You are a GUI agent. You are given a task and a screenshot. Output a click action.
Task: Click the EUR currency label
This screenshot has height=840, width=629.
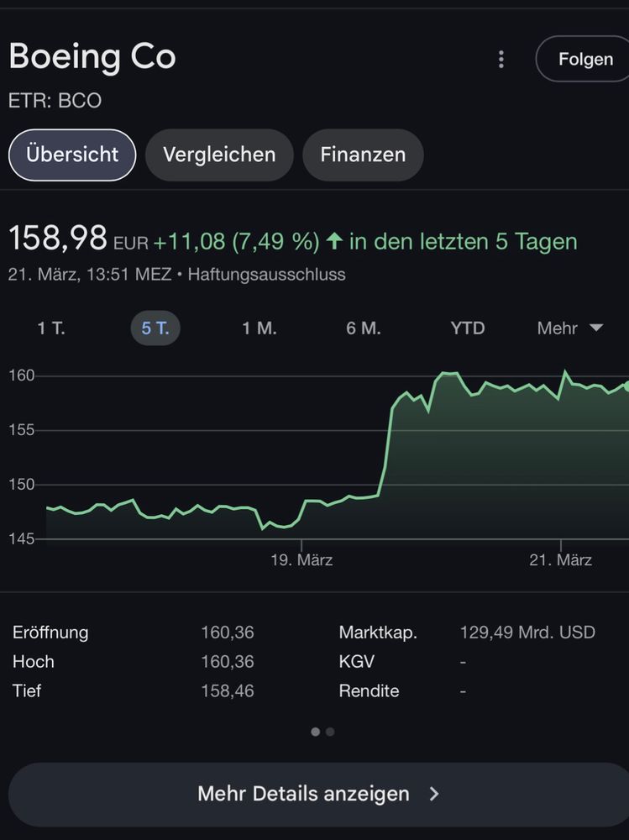click(x=131, y=244)
